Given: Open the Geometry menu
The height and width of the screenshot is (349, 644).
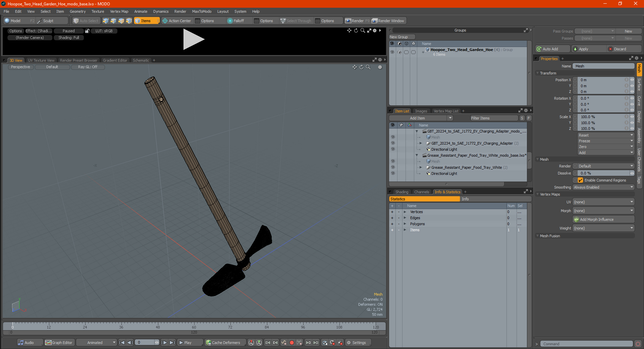Looking at the screenshot, I should [x=77, y=11].
